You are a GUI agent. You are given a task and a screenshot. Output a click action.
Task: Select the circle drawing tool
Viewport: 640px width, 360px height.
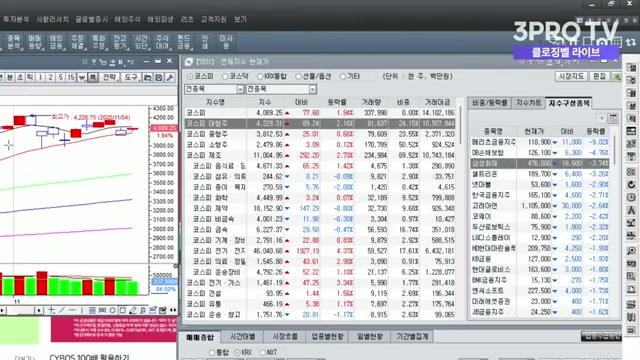click(113, 310)
